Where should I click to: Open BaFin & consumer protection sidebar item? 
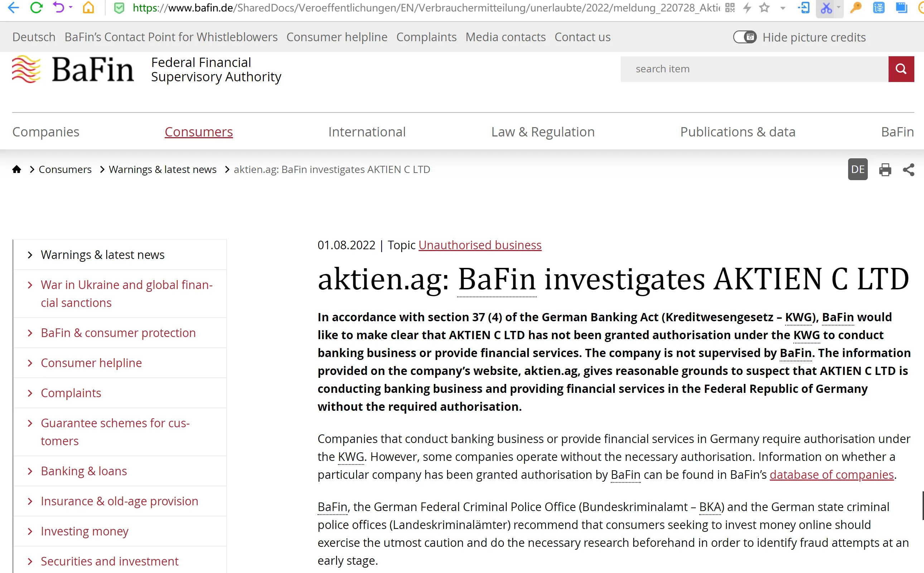click(118, 333)
